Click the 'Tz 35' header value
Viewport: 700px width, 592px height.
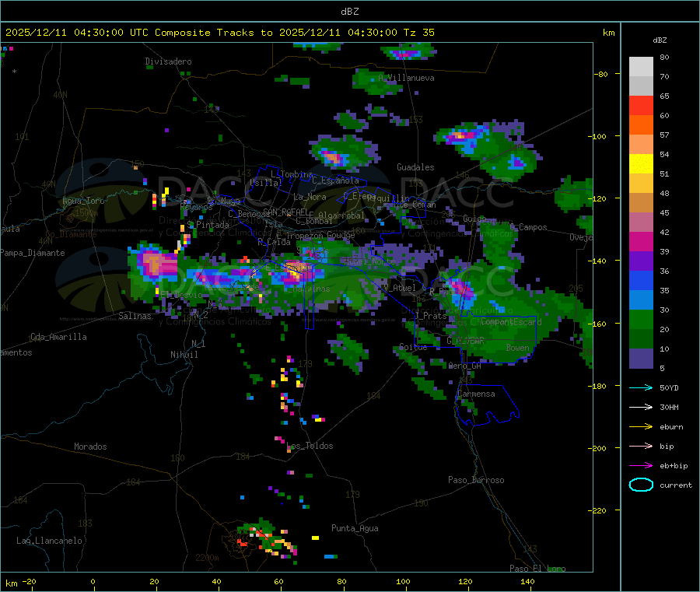coord(418,33)
